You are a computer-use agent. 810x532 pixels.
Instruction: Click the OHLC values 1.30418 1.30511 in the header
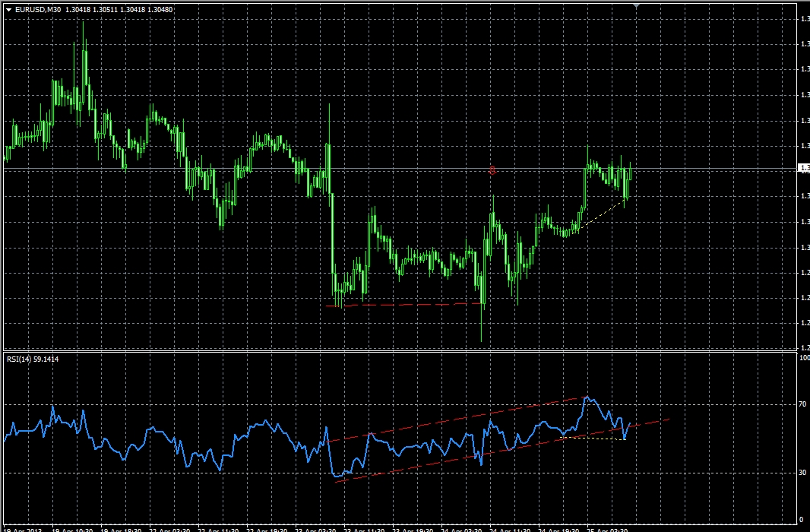click(91, 9)
